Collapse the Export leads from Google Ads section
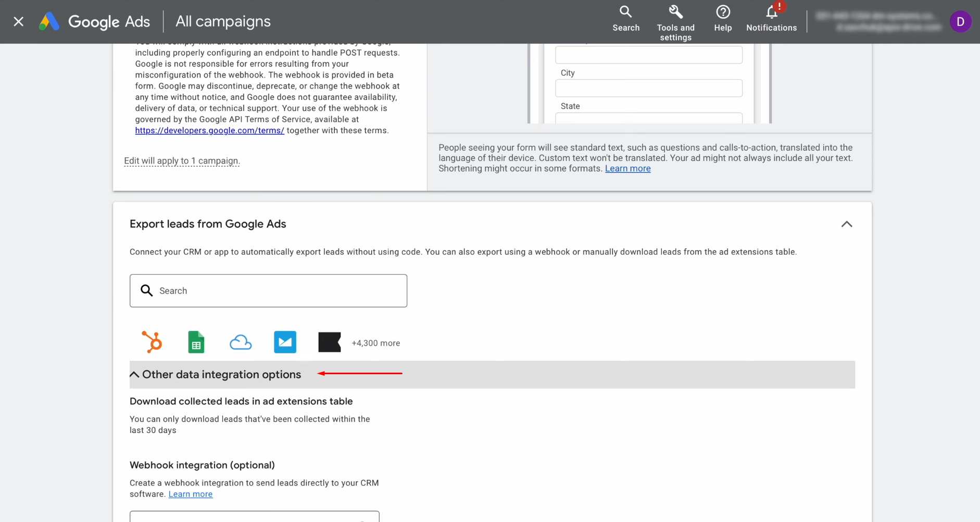This screenshot has height=522, width=980. 847,224
